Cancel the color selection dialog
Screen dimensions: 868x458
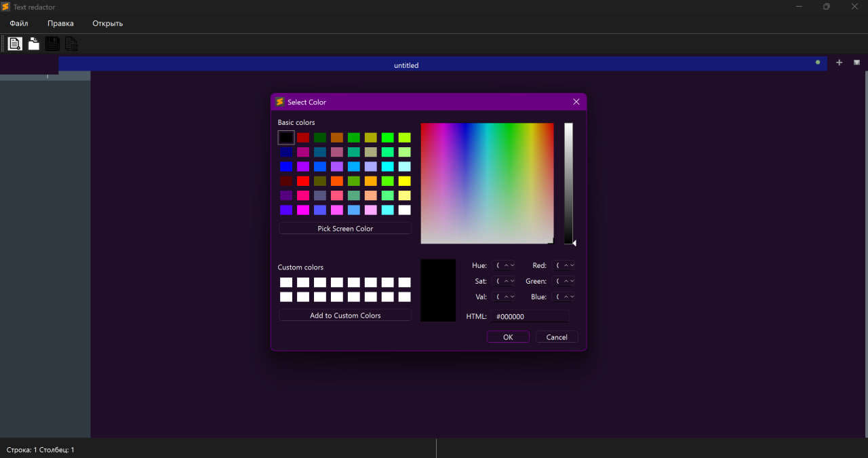[557, 337]
